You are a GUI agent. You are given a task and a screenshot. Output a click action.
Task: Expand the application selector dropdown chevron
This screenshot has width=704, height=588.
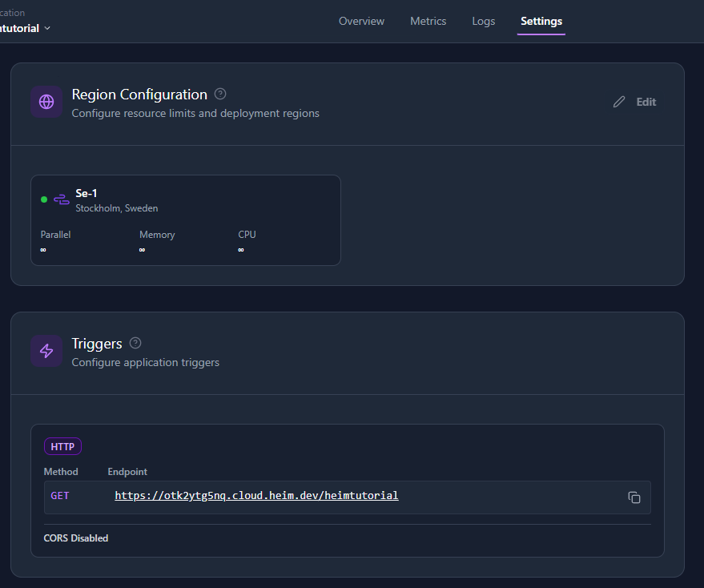(x=47, y=28)
